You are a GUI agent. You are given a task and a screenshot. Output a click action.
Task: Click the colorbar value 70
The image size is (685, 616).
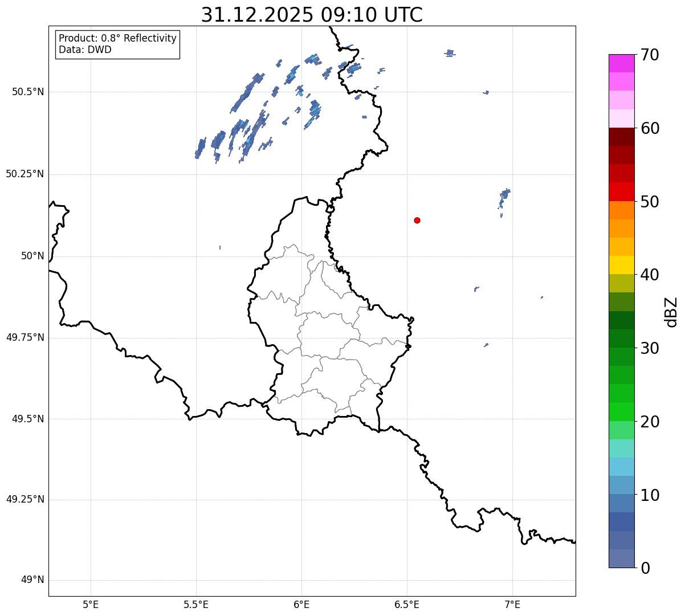point(650,55)
